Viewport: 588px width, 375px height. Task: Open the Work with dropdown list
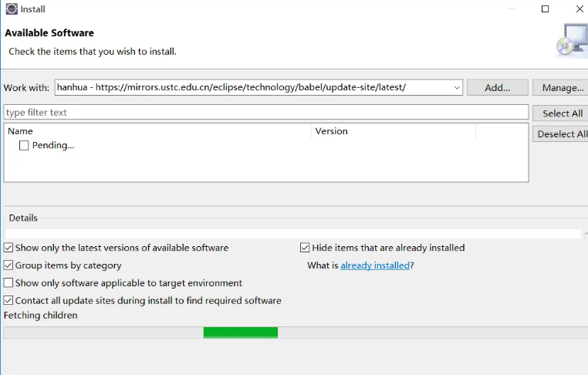point(456,88)
